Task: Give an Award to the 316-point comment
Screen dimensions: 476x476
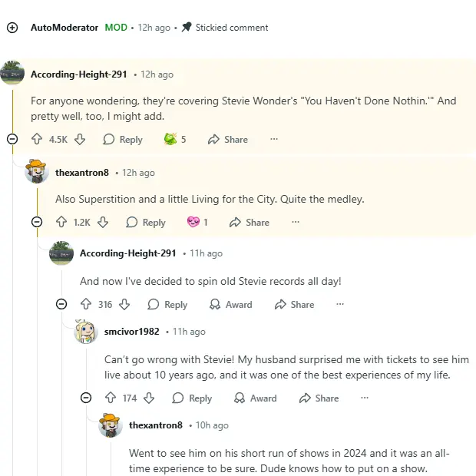Action: pyautogui.click(x=231, y=305)
